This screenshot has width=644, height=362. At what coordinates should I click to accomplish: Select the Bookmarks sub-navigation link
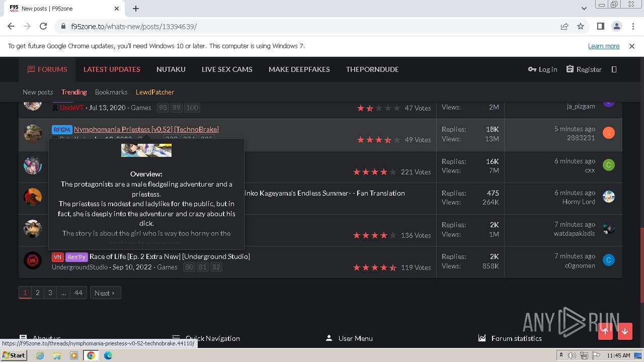111,92
